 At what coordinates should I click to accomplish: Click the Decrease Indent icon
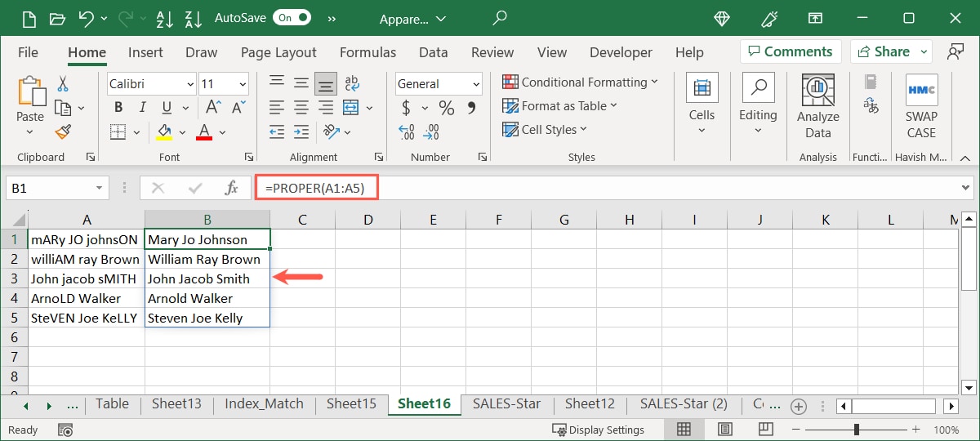coord(277,131)
